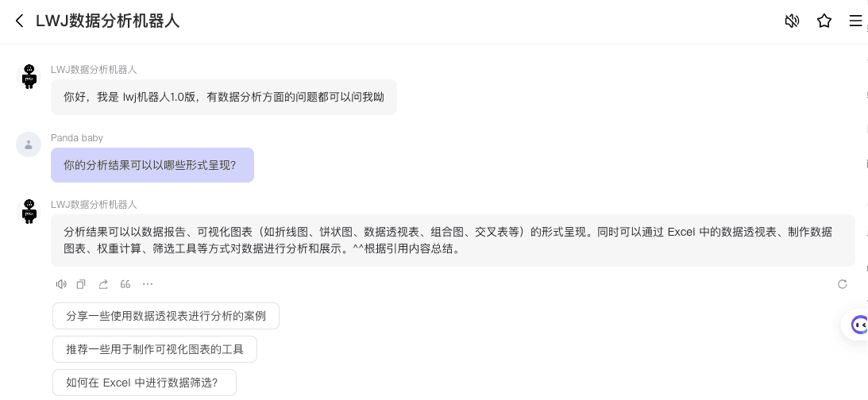Toggle the mute speaker icon in header
This screenshot has height=400, width=868.
(792, 21)
